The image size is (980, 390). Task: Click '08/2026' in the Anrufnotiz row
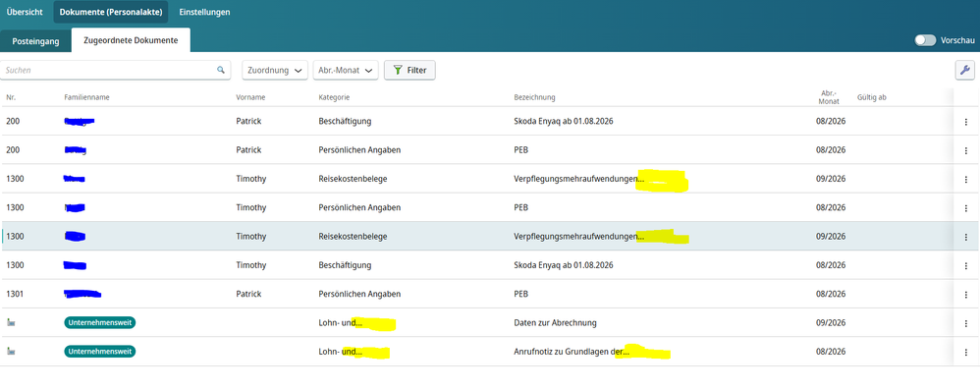point(831,352)
